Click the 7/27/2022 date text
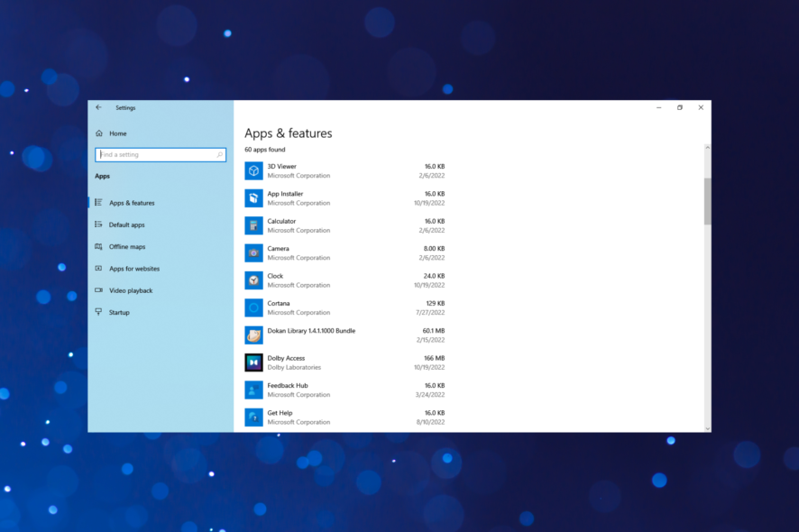This screenshot has width=799, height=532. click(x=430, y=312)
